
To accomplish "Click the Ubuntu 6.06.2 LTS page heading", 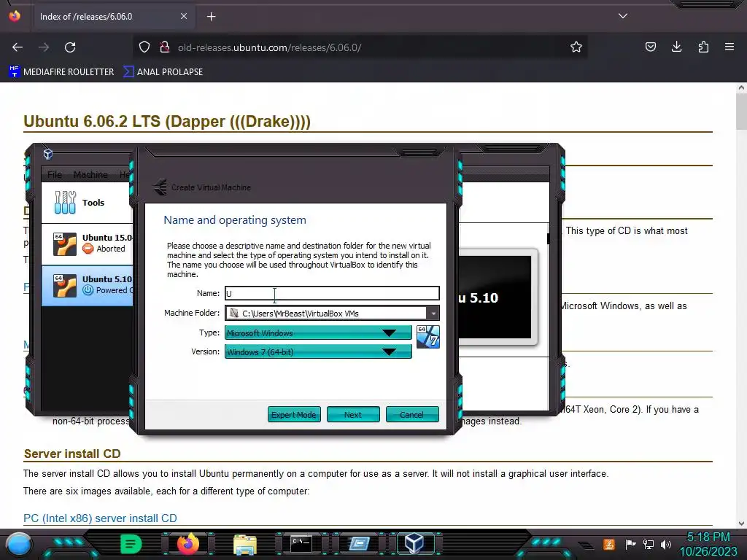I will 167,122.
